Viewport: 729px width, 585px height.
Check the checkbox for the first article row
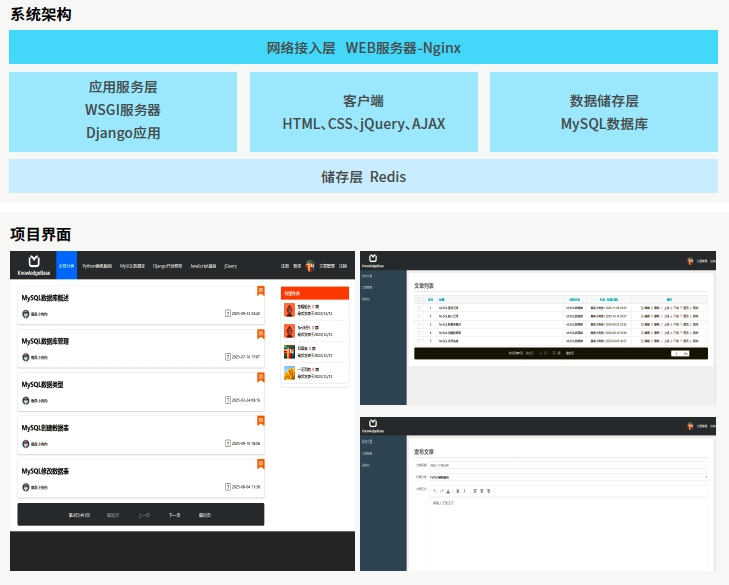coord(420,308)
